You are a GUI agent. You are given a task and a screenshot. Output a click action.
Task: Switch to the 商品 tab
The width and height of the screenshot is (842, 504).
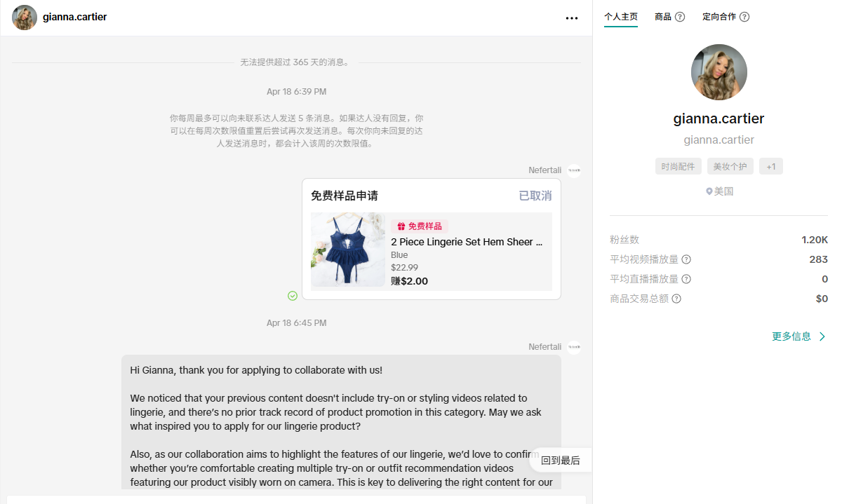(664, 16)
